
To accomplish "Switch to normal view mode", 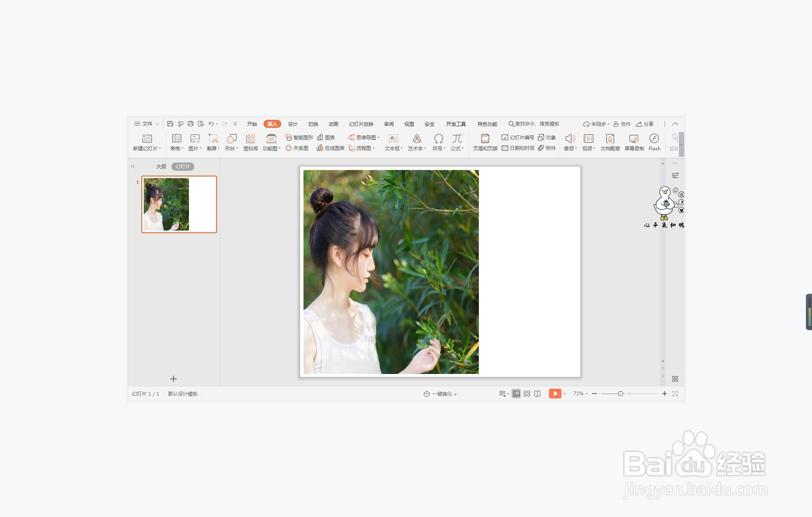I will click(x=516, y=394).
